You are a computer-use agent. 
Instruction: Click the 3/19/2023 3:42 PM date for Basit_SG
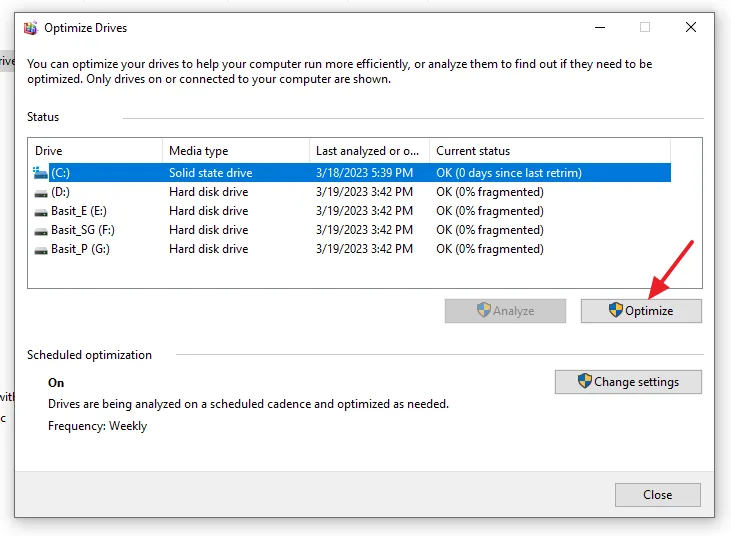tap(365, 230)
